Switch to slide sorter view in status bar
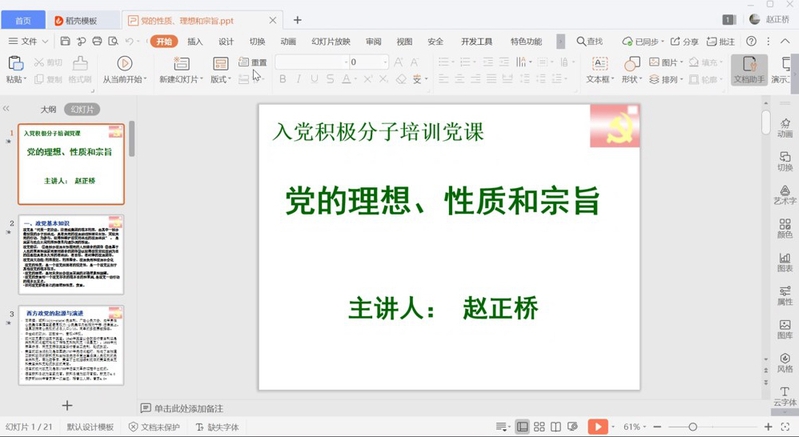799x437 pixels. pos(540,427)
